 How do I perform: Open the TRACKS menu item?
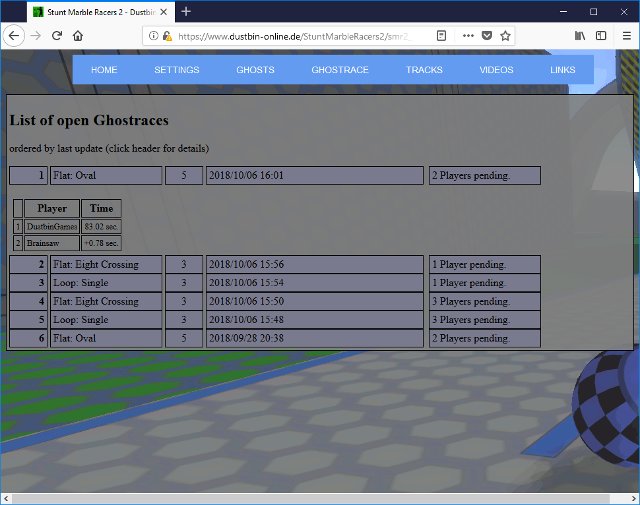pyautogui.click(x=424, y=70)
